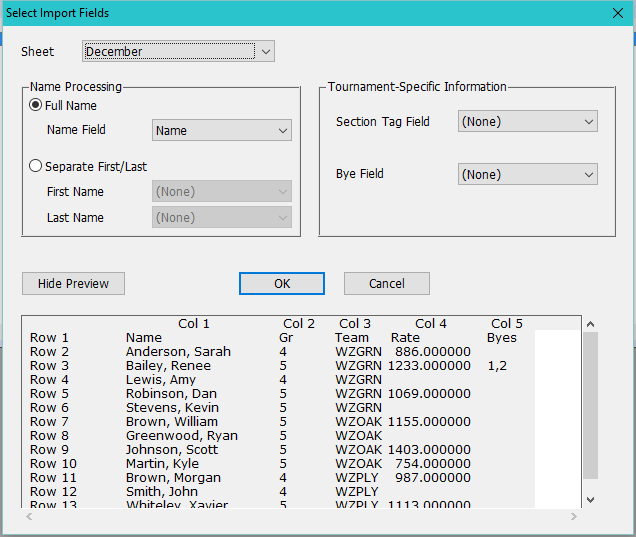
Task: Expand the Name Field combo box
Action: pos(221,131)
